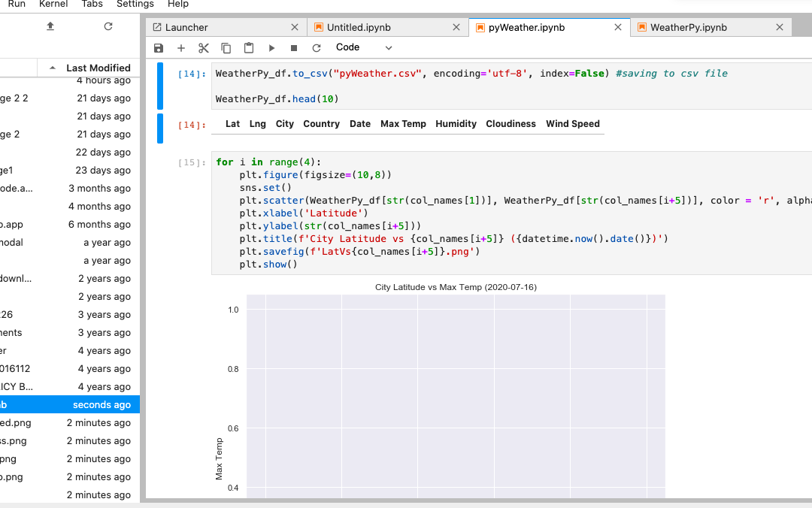The image size is (812, 508).
Task: Click the Humidity column header
Action: pyautogui.click(x=456, y=124)
